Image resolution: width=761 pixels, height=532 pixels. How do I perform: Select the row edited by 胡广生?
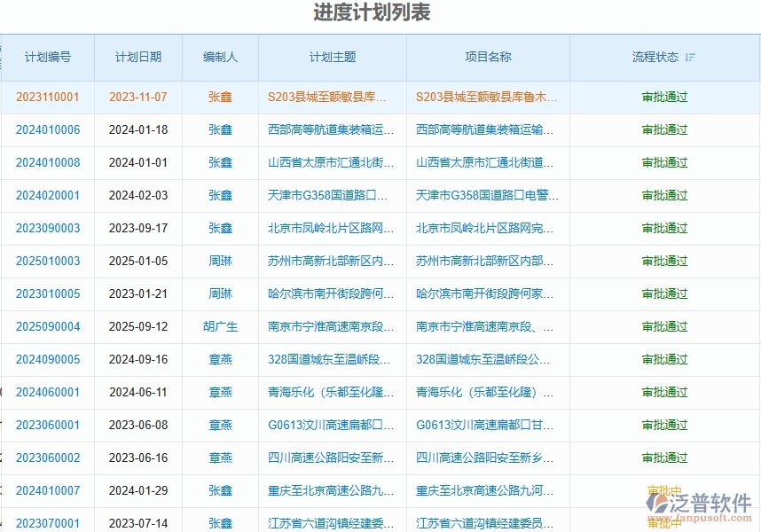point(219,327)
